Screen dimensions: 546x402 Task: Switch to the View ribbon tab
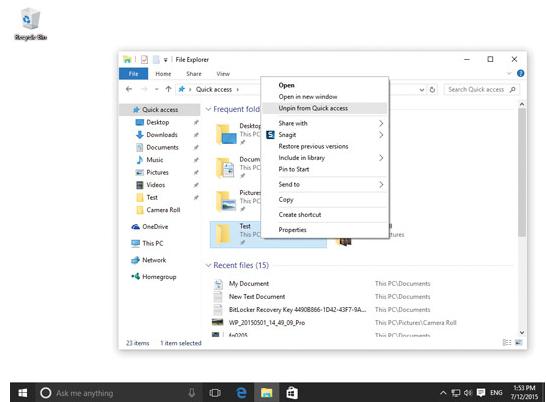[223, 74]
